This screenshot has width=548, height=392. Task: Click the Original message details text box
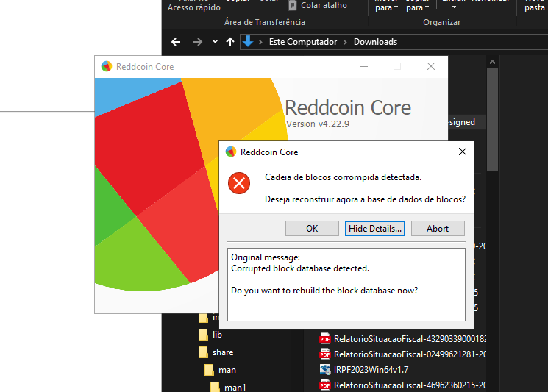[346, 285]
